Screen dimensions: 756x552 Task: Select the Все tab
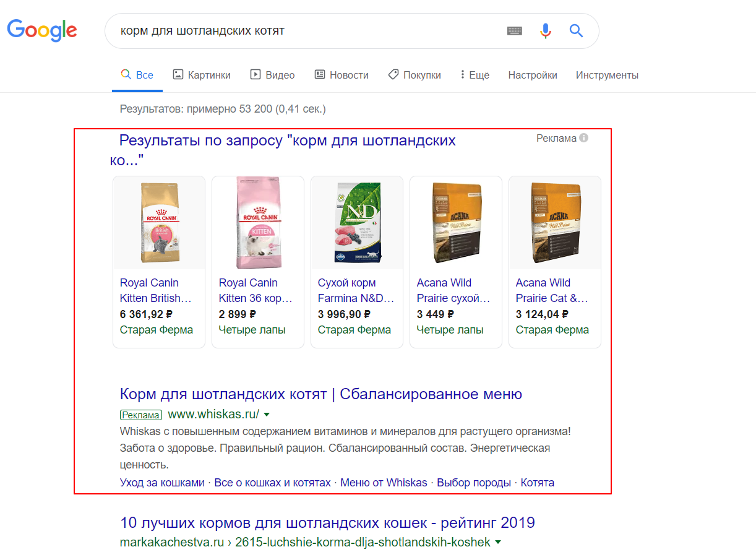tap(137, 75)
